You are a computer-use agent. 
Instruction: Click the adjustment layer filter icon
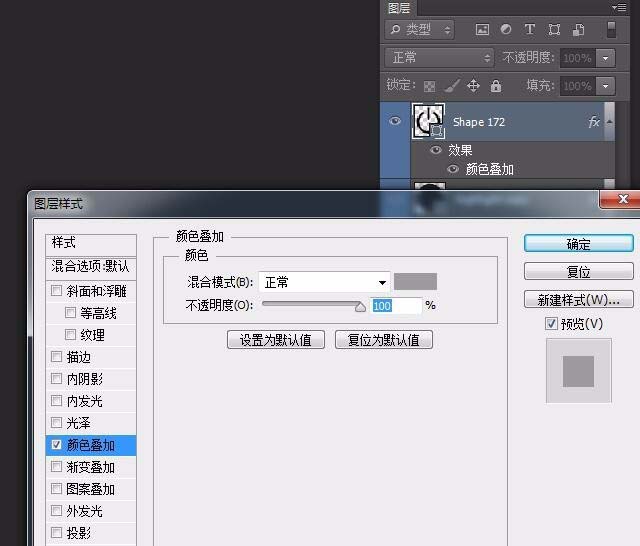pyautogui.click(x=506, y=30)
